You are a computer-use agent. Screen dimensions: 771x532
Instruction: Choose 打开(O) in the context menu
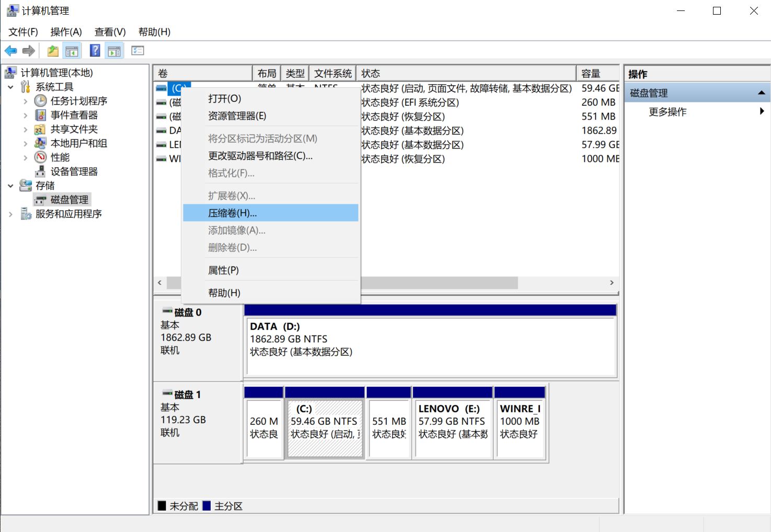pyautogui.click(x=271, y=99)
